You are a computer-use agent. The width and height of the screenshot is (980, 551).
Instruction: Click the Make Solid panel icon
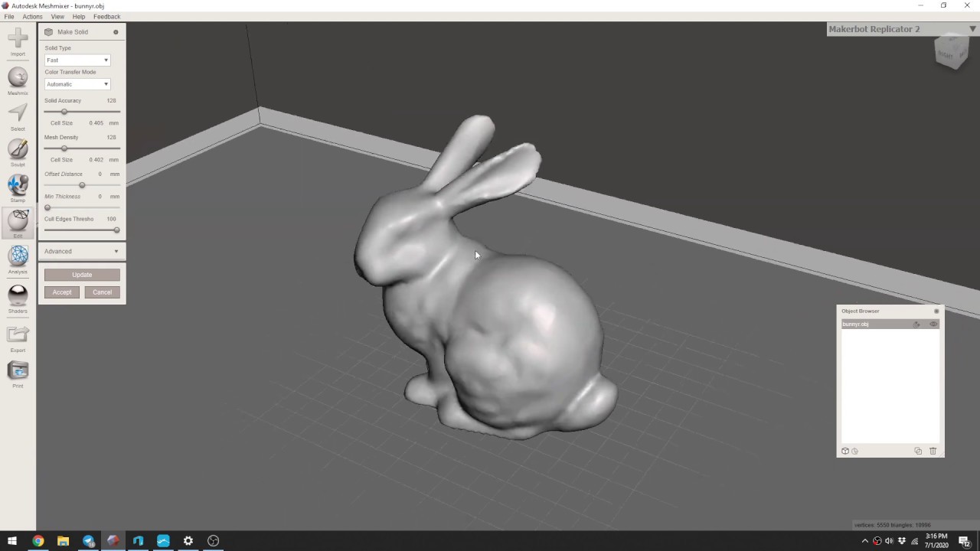click(48, 32)
